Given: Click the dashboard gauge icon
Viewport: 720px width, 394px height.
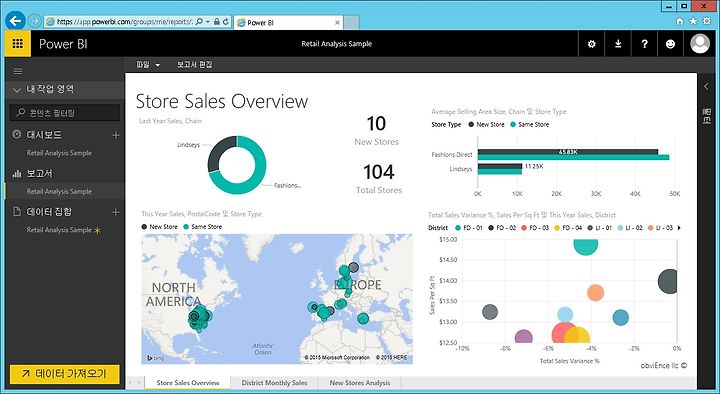Looking at the screenshot, I should (17, 135).
